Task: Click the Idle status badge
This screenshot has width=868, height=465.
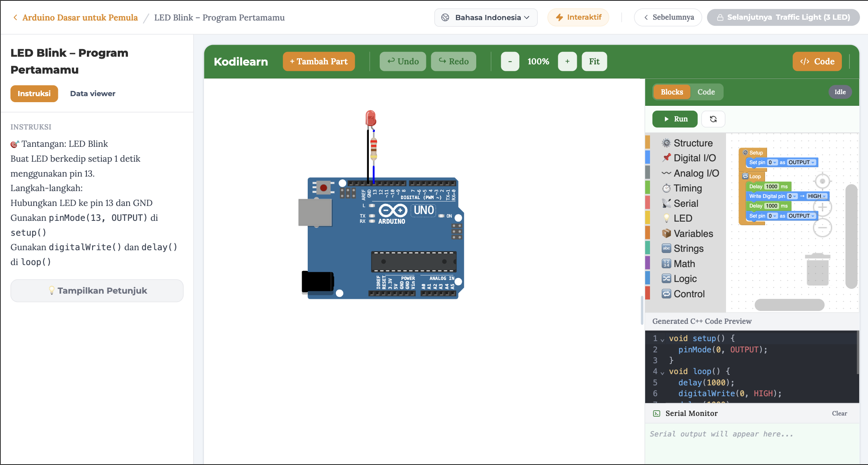Action: point(840,92)
